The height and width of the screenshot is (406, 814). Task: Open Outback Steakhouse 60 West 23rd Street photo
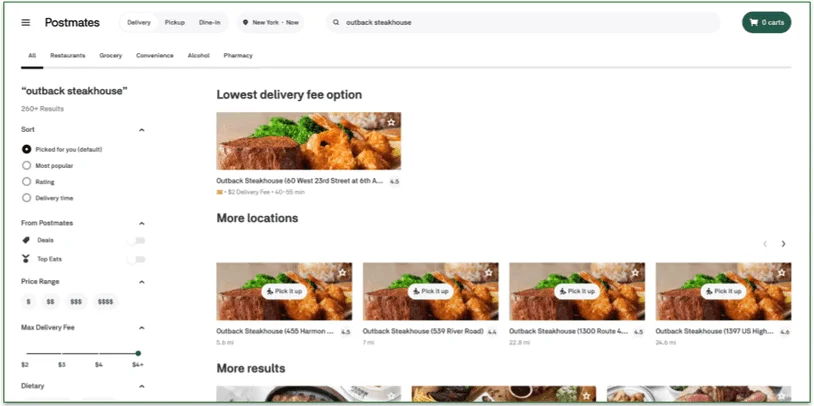click(308, 141)
